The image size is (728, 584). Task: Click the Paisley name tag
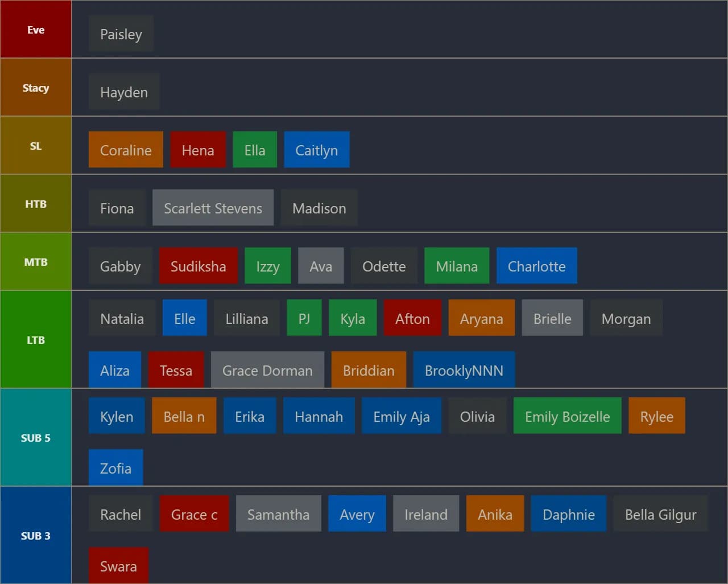point(121,34)
